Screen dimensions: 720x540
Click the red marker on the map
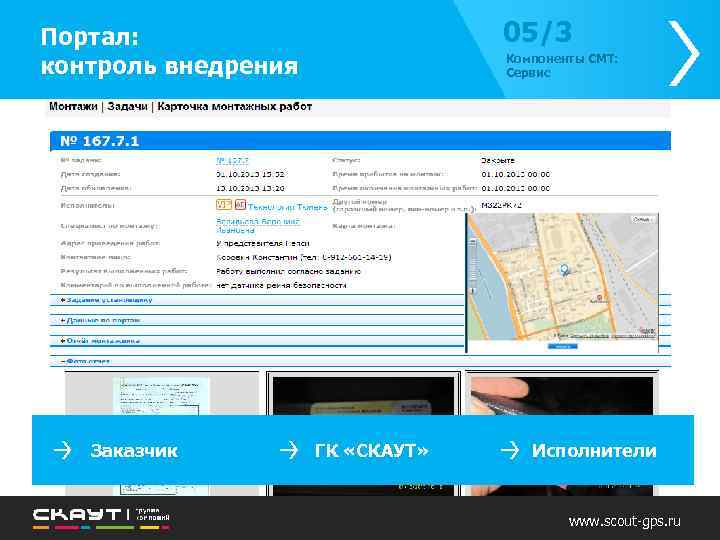(x=599, y=298)
